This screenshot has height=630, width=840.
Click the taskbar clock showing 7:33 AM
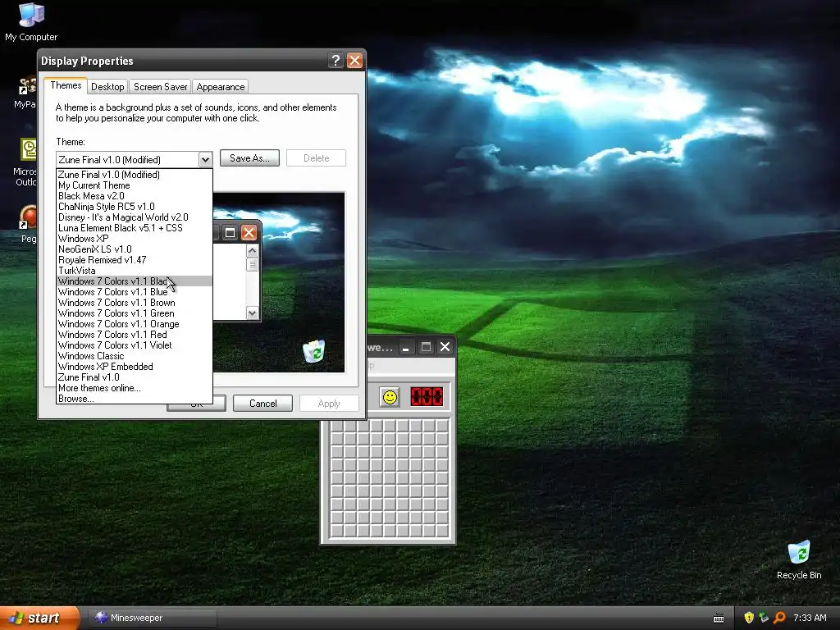[x=810, y=618]
